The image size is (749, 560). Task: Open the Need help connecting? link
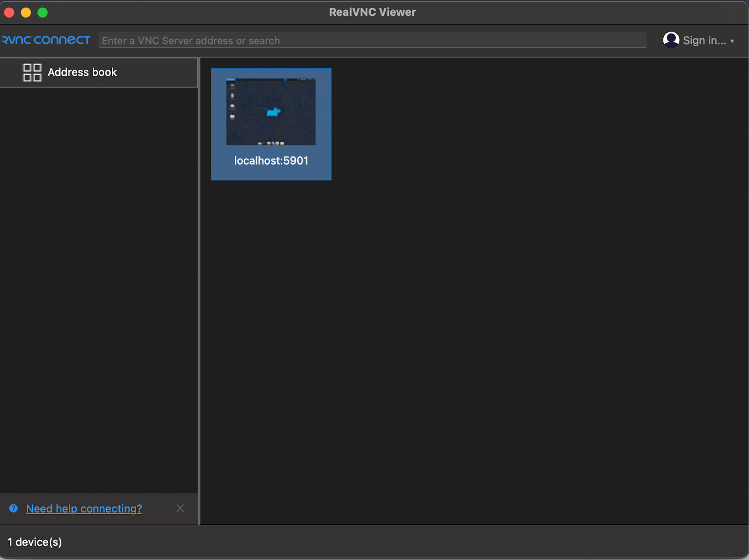coord(84,509)
